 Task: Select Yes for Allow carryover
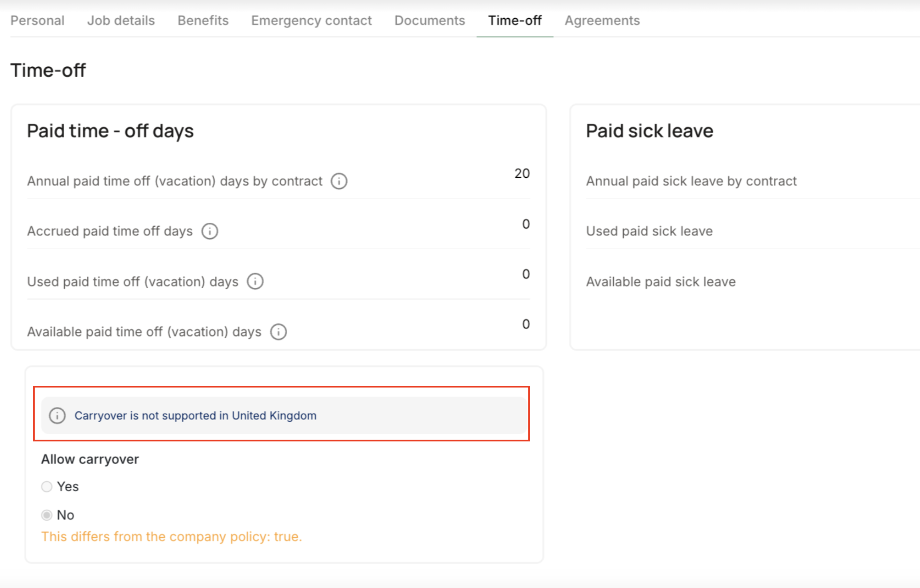pyautogui.click(x=47, y=486)
